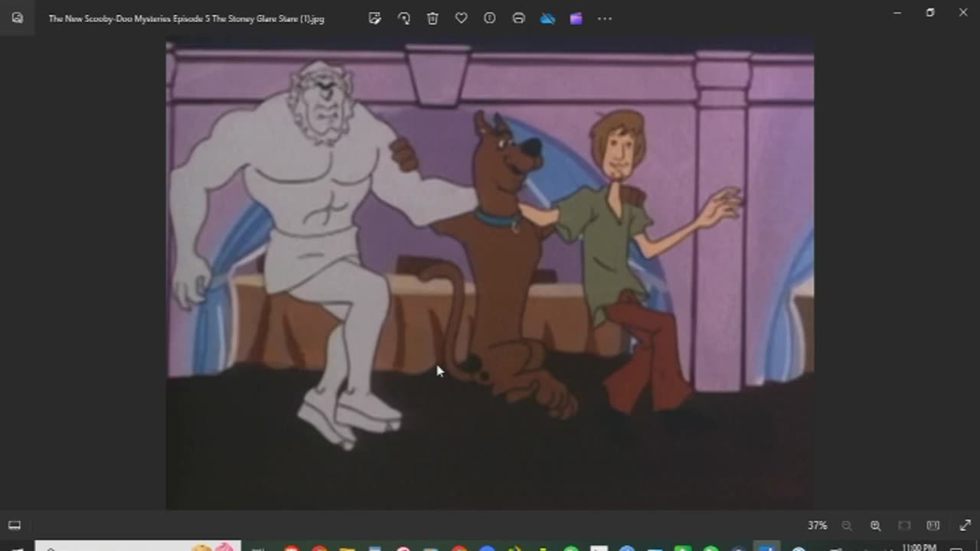This screenshot has height=551, width=980.
Task: Restore down the Photos window
Action: [x=930, y=12]
